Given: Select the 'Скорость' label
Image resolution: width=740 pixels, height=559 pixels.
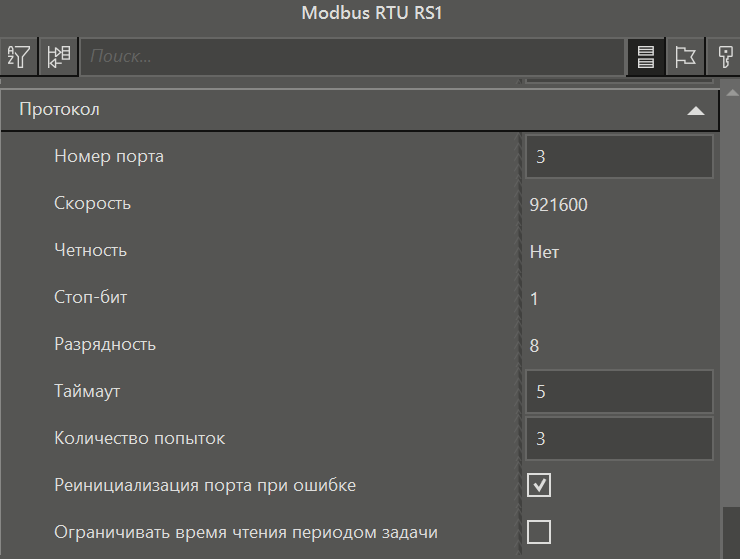Looking at the screenshot, I should click(92, 203).
